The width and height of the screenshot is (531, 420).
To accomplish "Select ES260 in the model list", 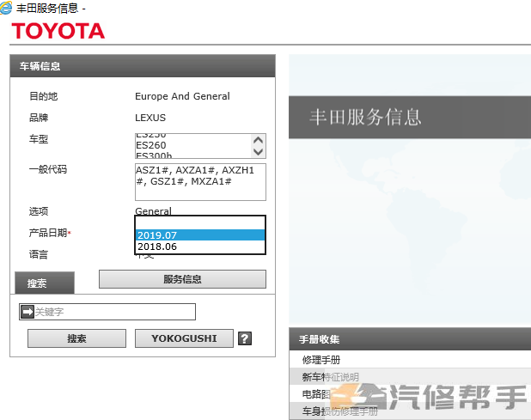I will click(151, 145).
